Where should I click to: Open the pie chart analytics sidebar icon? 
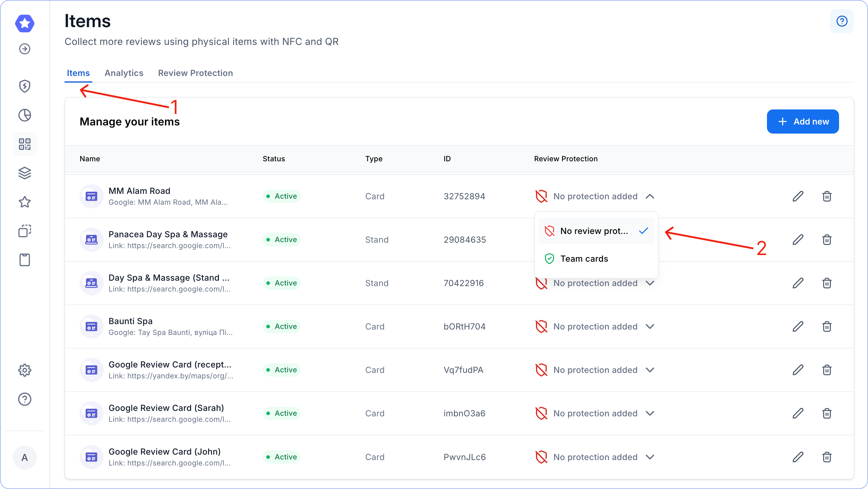[x=25, y=115]
